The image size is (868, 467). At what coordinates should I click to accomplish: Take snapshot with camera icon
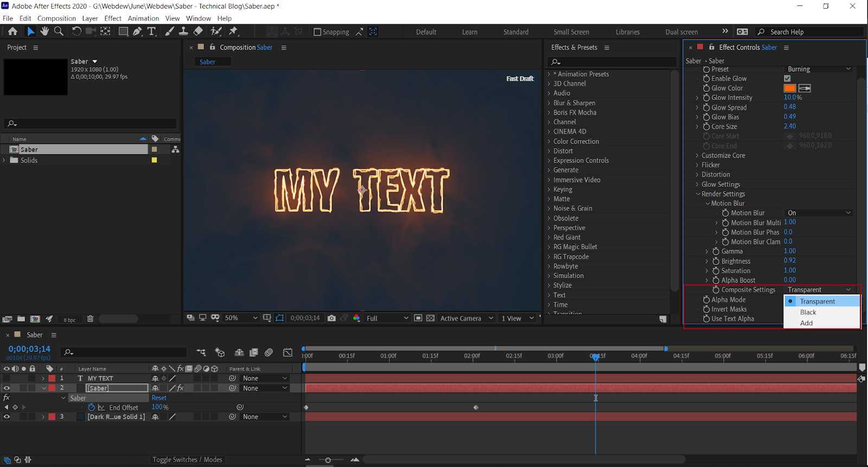[x=331, y=318]
